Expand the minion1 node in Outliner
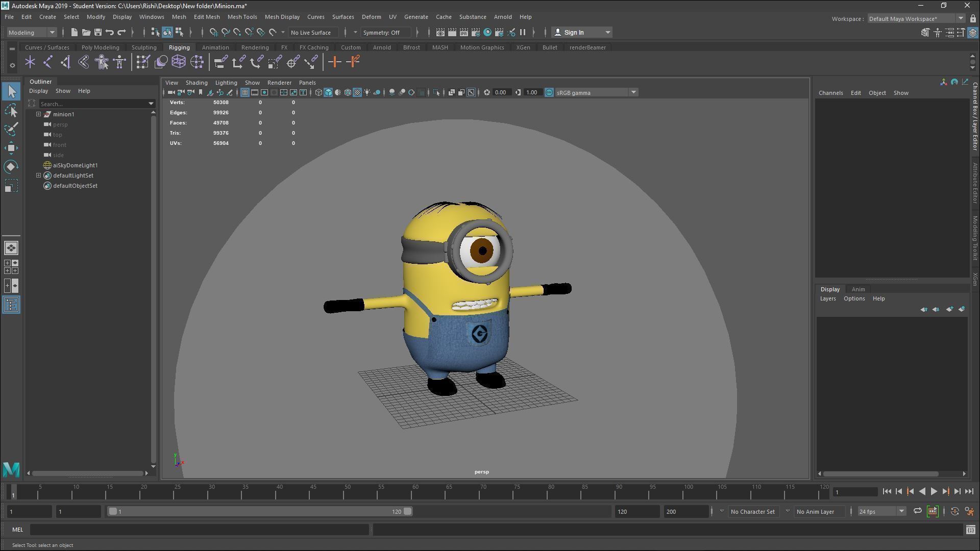This screenshot has height=551, width=980. coord(38,114)
